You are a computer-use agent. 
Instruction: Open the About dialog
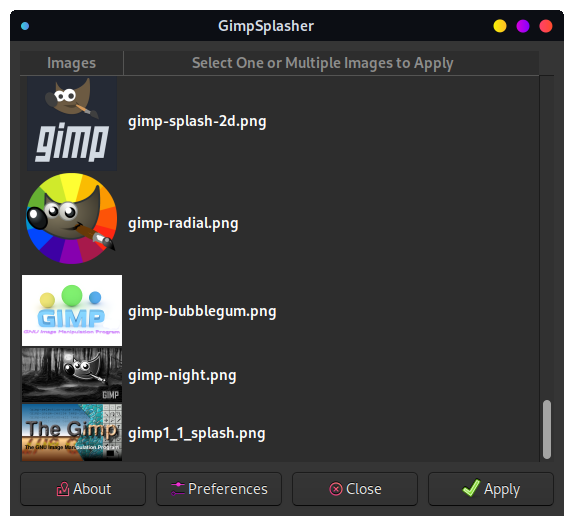[x=83, y=489]
